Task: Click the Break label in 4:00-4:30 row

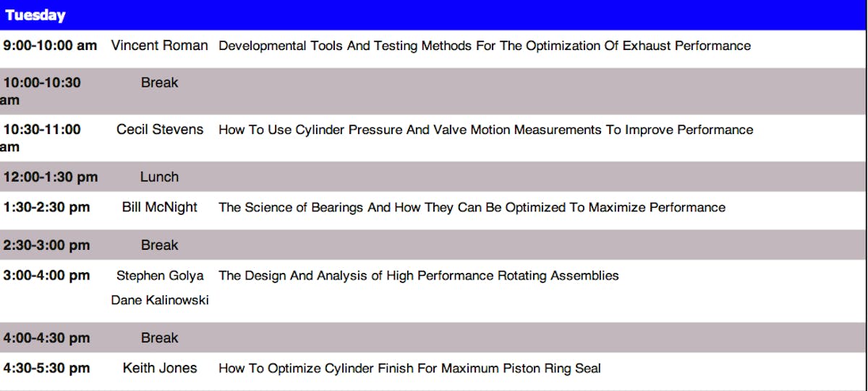Action: 159,338
